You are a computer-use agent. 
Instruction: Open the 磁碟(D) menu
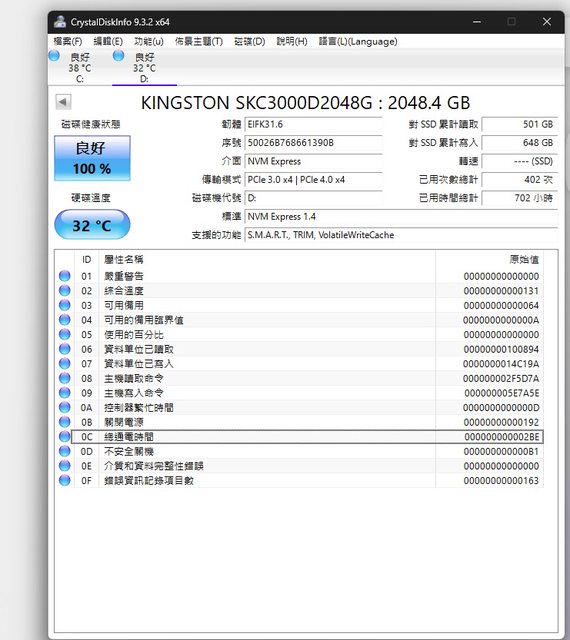(249, 41)
